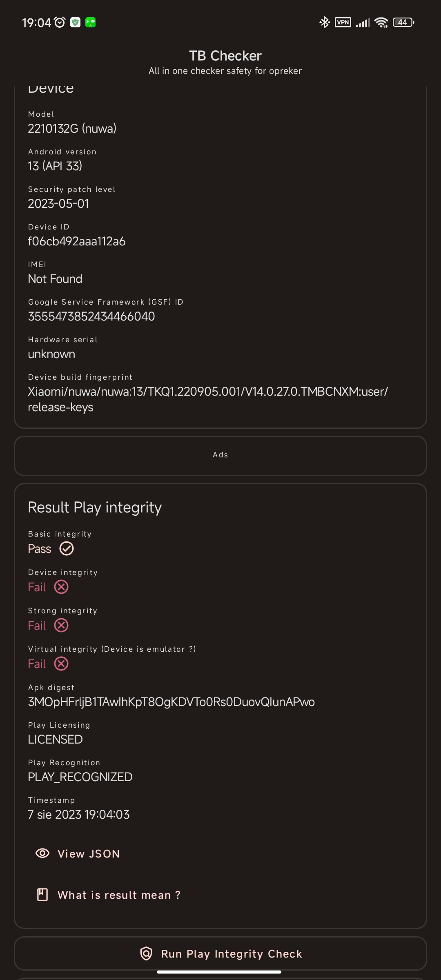The width and height of the screenshot is (441, 980).
Task: Tap the book icon beside What is result mean
Action: pos(42,895)
